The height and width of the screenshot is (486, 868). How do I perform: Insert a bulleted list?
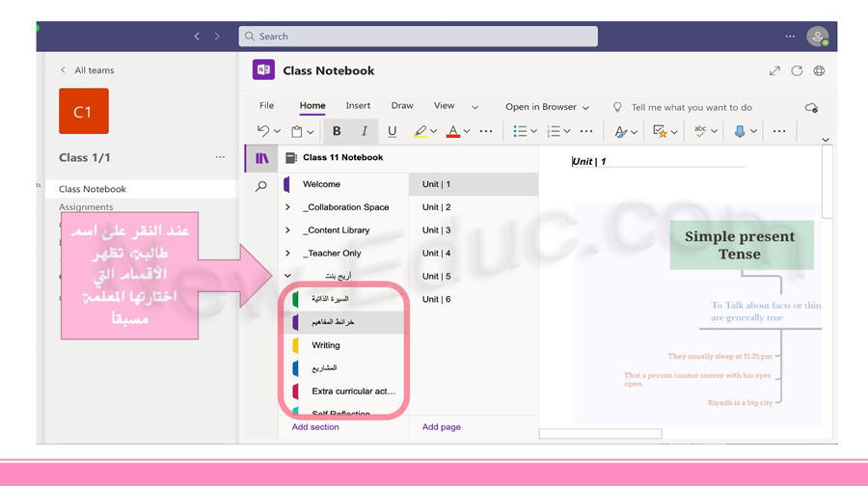pyautogui.click(x=519, y=131)
